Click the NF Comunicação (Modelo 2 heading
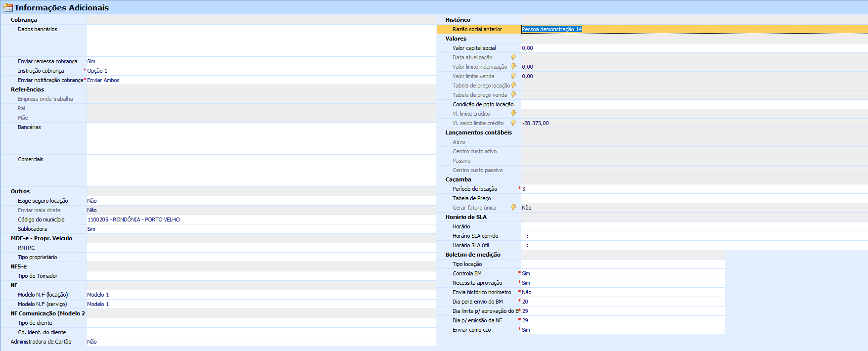 click(48, 313)
